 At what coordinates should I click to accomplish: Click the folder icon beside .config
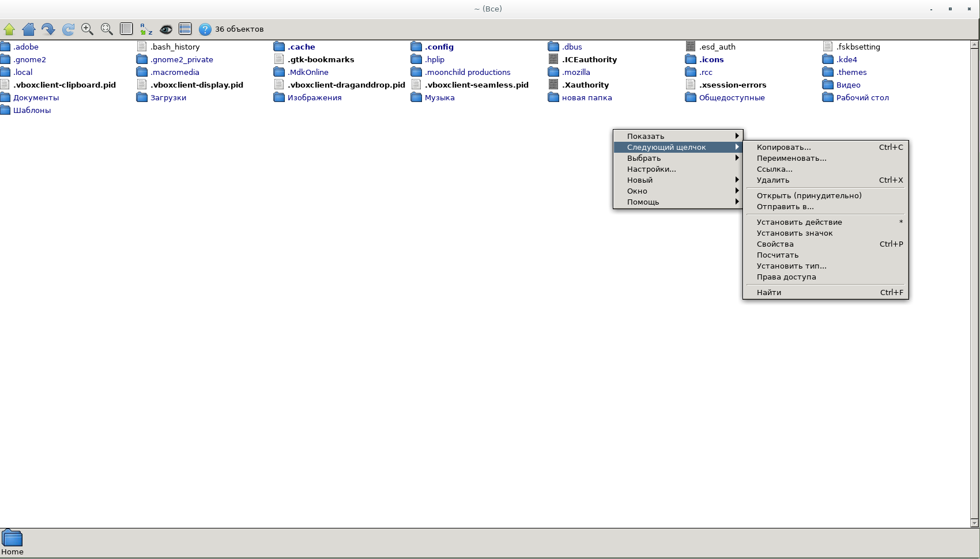pyautogui.click(x=416, y=47)
